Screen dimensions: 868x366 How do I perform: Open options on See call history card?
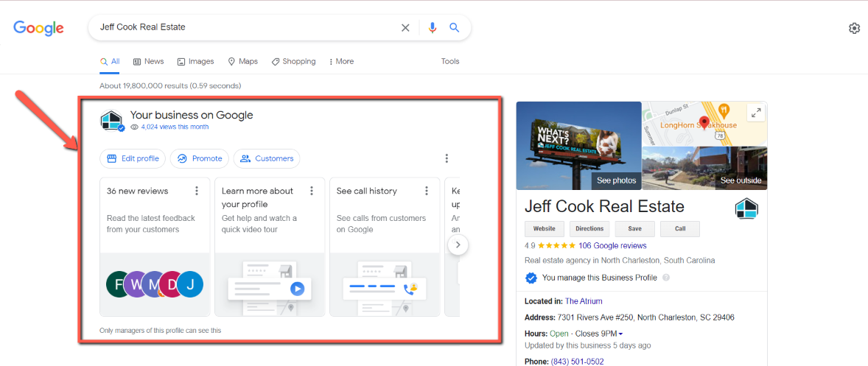click(x=427, y=191)
